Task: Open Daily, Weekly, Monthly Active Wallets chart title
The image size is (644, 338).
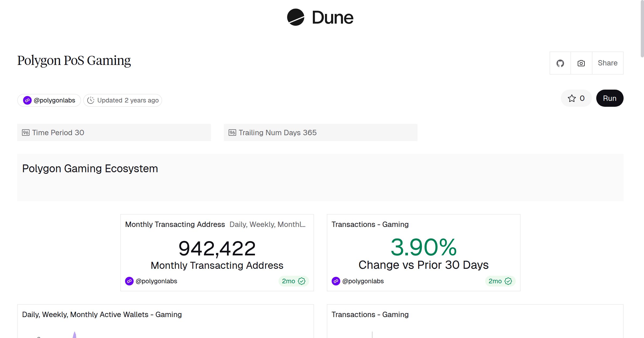Action: [102, 314]
